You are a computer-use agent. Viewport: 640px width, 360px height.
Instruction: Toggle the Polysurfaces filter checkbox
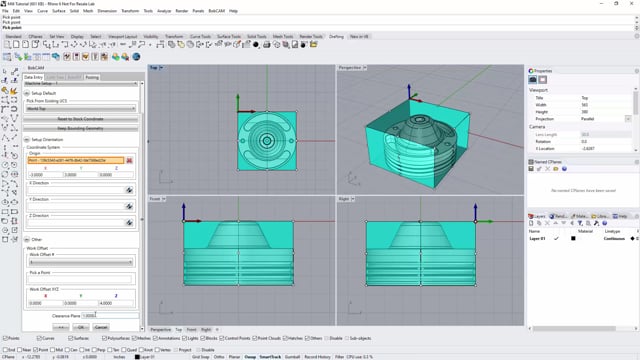104,338
